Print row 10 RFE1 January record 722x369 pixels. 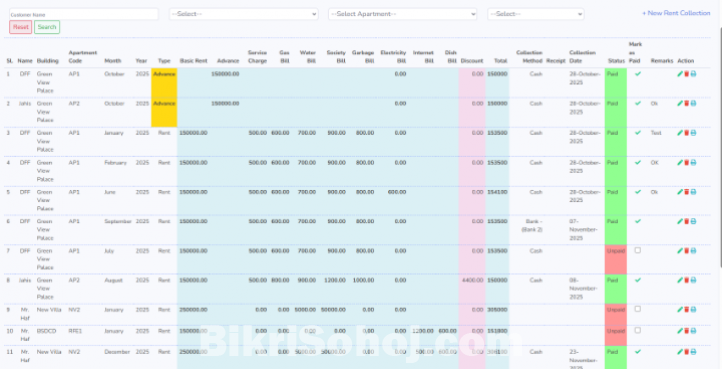pos(693,331)
